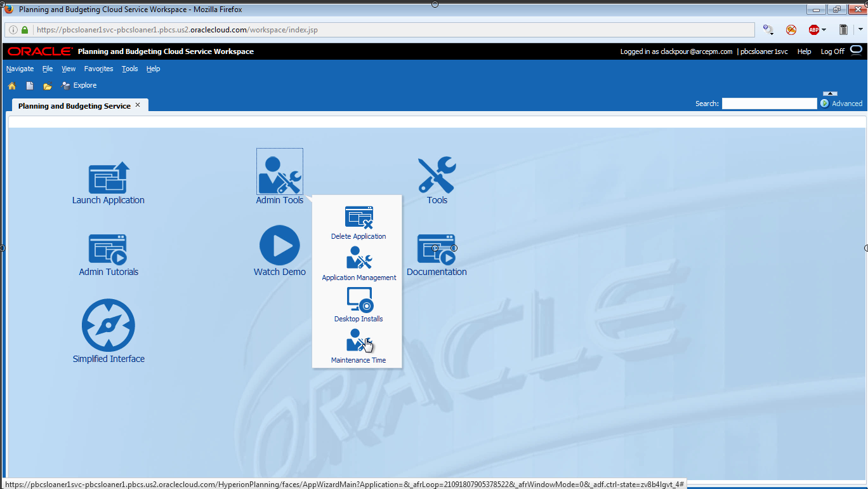
Task: Choose Maintenance Time icon in popup
Action: point(358,341)
